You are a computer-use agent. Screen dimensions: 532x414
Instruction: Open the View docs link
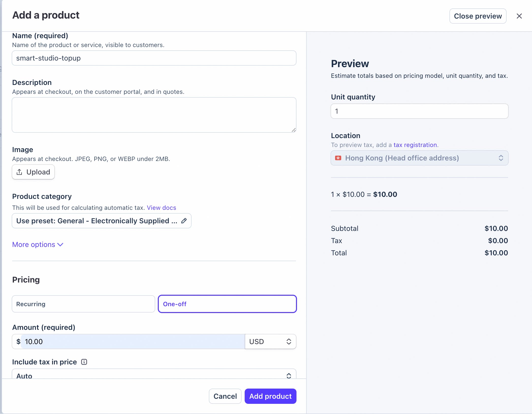tap(161, 208)
